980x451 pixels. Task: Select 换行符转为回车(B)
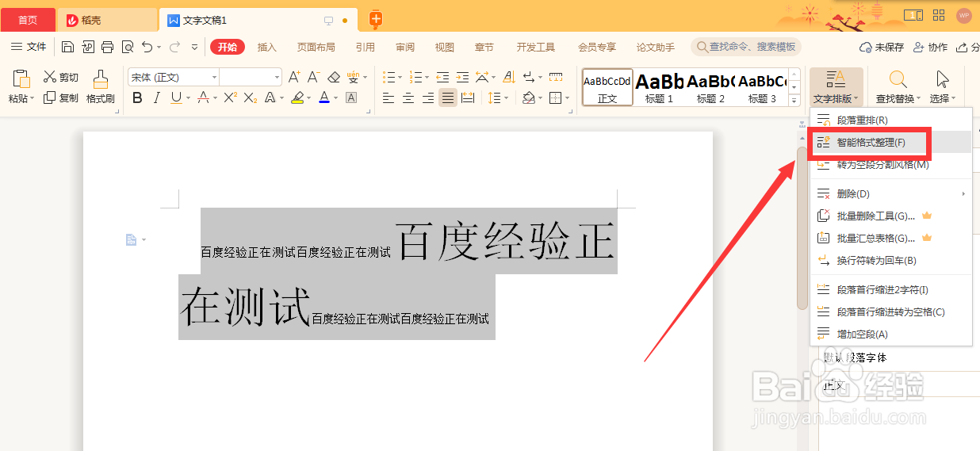click(891, 260)
